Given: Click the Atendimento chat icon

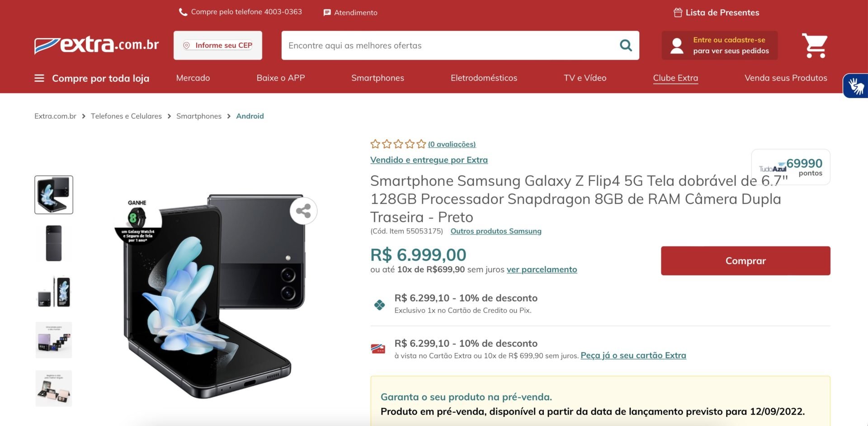Looking at the screenshot, I should coord(327,13).
